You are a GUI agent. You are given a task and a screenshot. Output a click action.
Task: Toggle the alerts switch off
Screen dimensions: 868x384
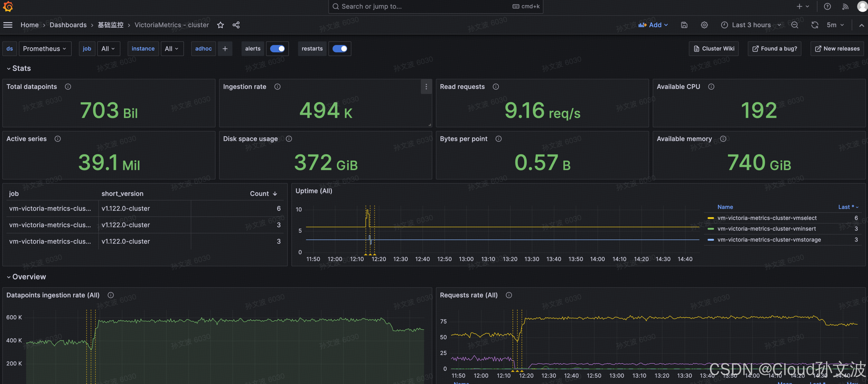(x=277, y=49)
